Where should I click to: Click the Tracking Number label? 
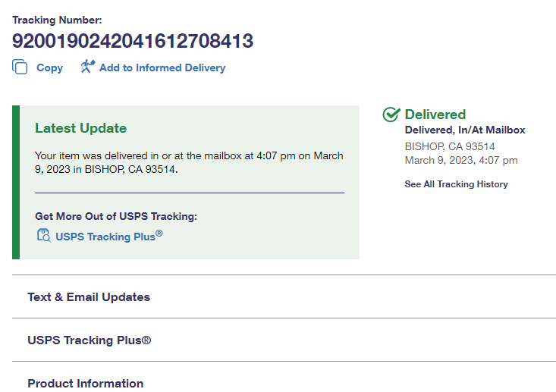point(57,20)
